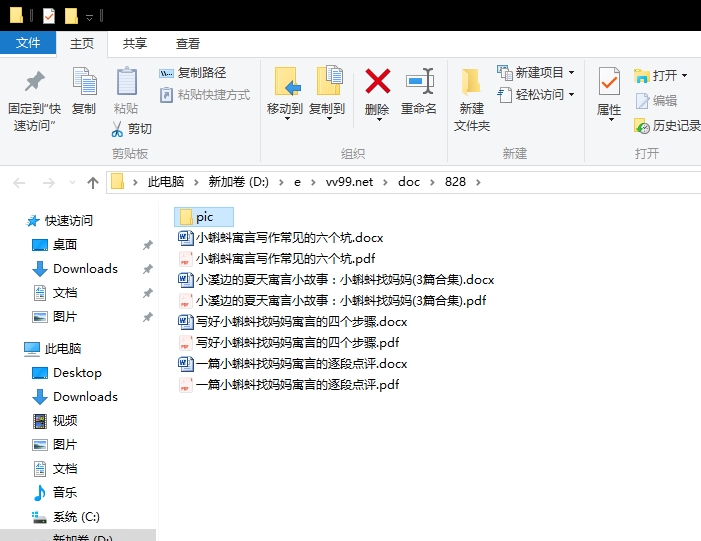Select 小溪边的夏天寓言小故事 docx file
This screenshot has width=701, height=541.
[336, 279]
